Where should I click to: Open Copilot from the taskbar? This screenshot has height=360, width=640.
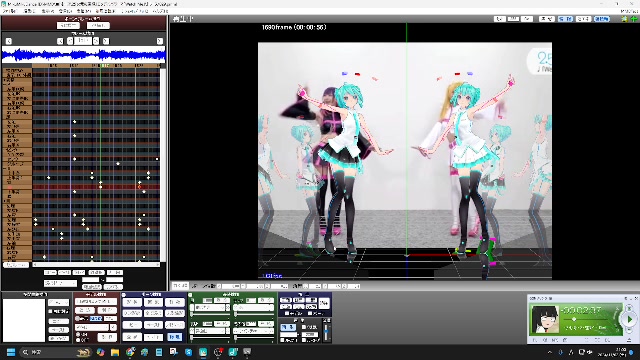click(100, 352)
